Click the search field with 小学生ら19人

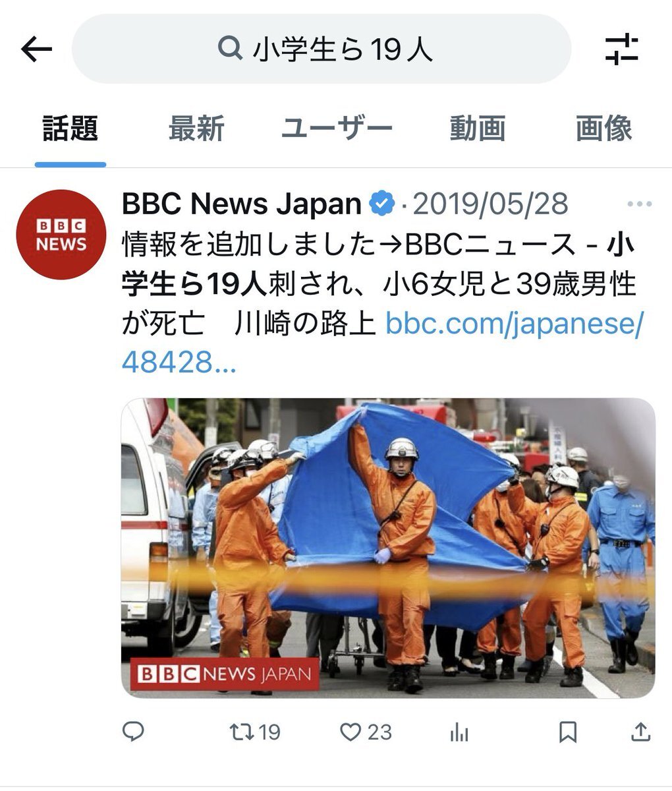pyautogui.click(x=322, y=49)
